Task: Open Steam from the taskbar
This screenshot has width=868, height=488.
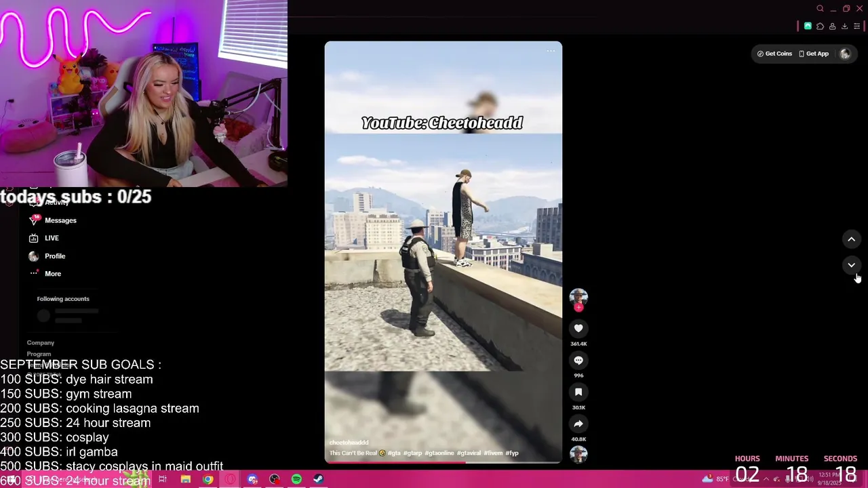Action: point(318,480)
